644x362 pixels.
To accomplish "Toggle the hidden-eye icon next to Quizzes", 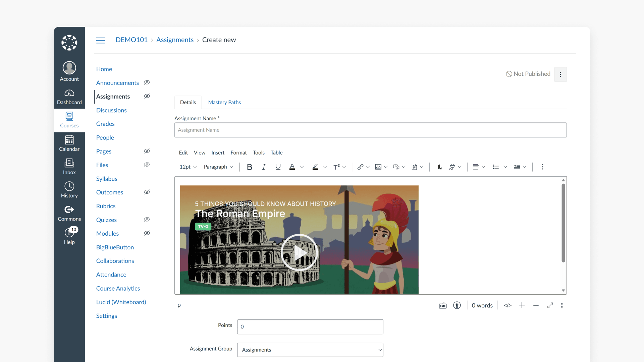I will (147, 219).
